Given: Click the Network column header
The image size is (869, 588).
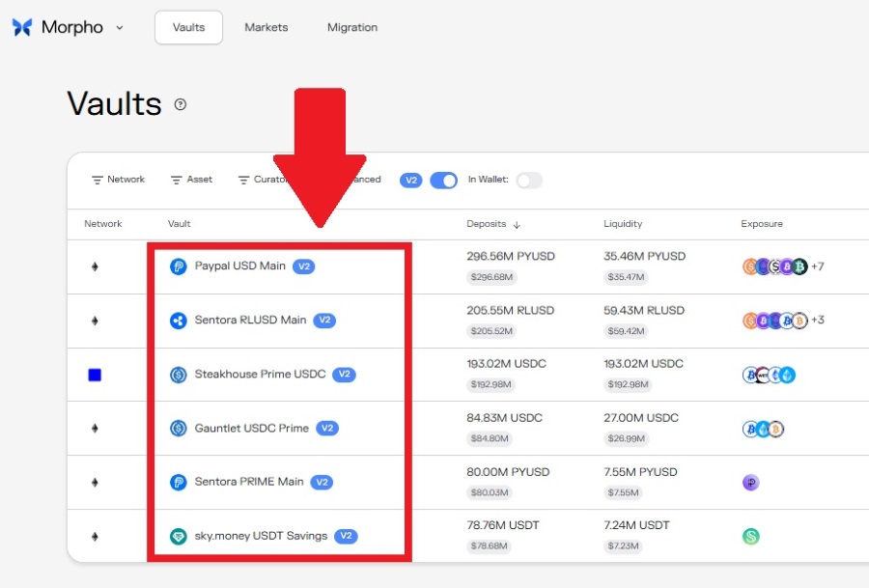Looking at the screenshot, I should [x=103, y=224].
